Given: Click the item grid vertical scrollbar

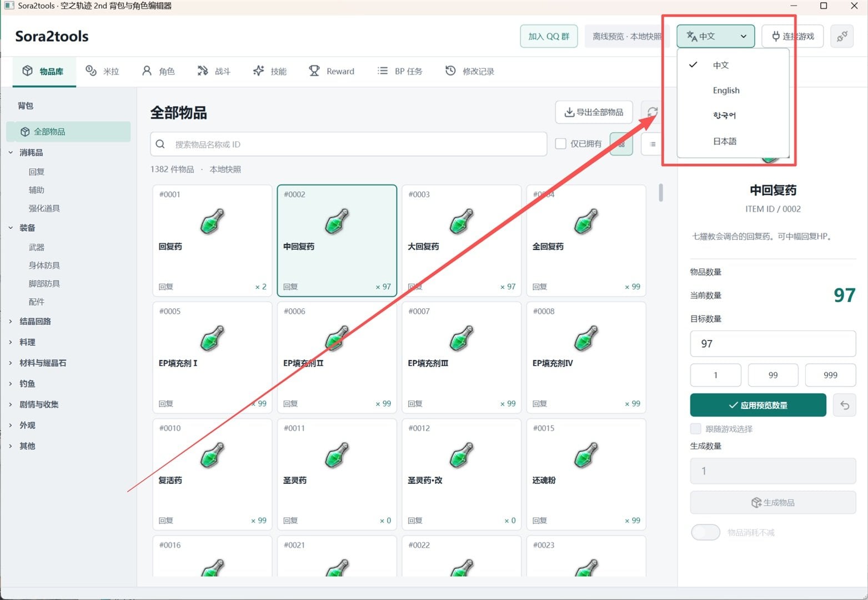Looking at the screenshot, I should pos(660,193).
